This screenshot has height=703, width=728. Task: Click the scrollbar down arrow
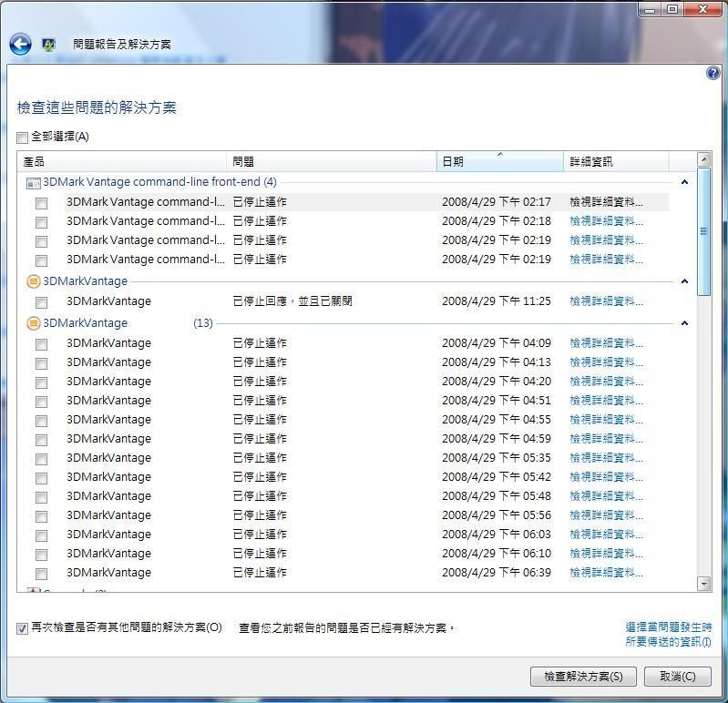click(704, 584)
